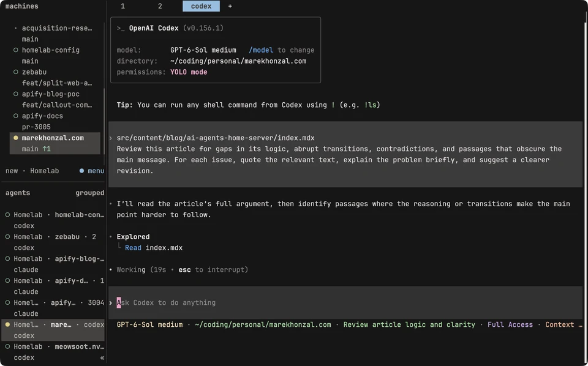
Task: Click main ↑1 branch indicator
Action: 36,149
